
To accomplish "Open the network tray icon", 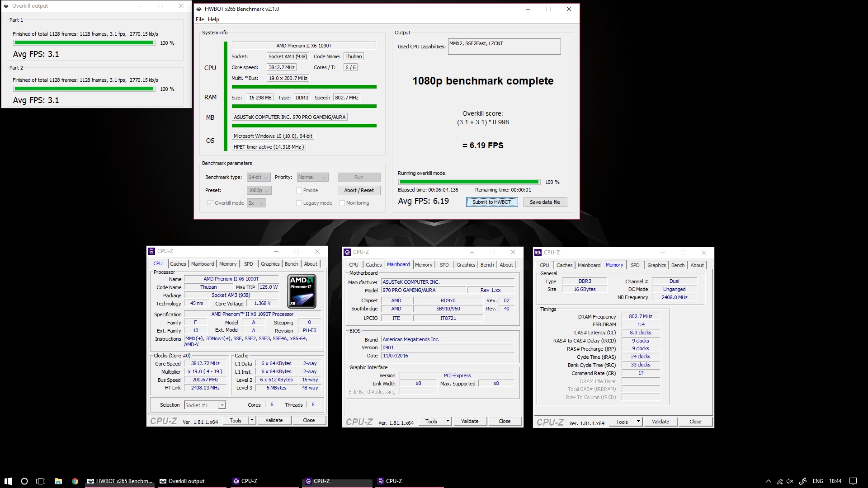I will pos(780,481).
